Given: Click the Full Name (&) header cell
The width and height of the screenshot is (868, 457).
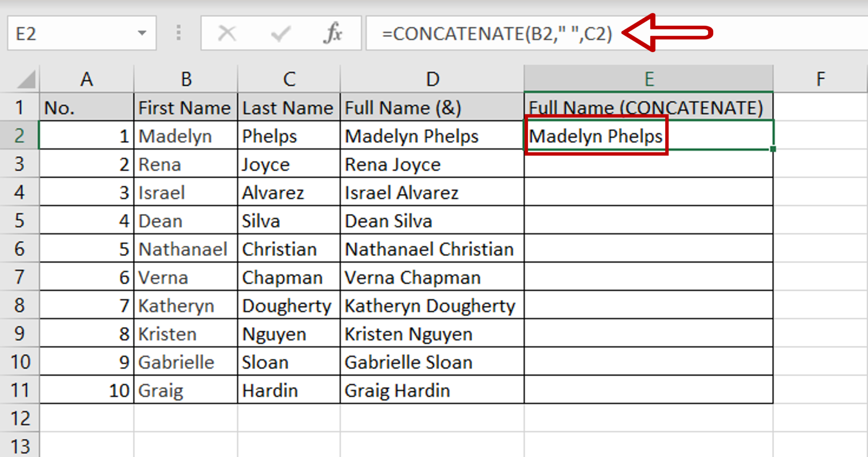Looking at the screenshot, I should 432,108.
